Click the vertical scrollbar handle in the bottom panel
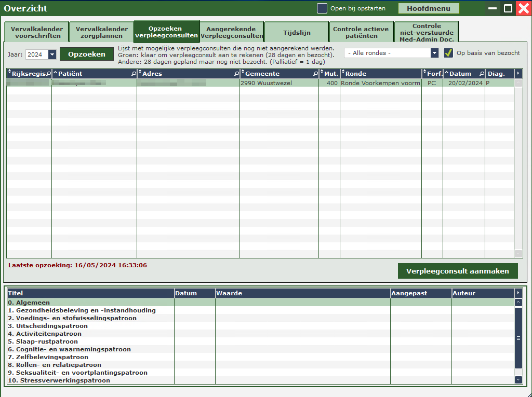Image resolution: width=532 pixels, height=397 pixels. click(x=518, y=338)
